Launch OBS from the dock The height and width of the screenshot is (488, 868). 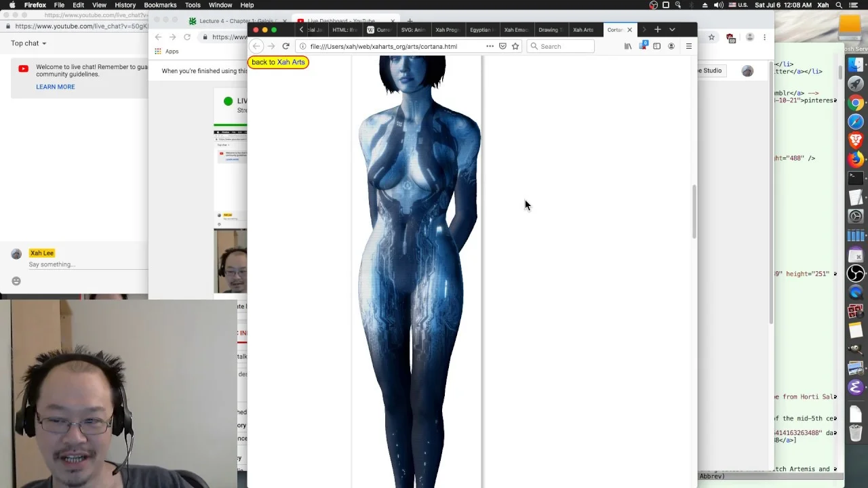(856, 272)
